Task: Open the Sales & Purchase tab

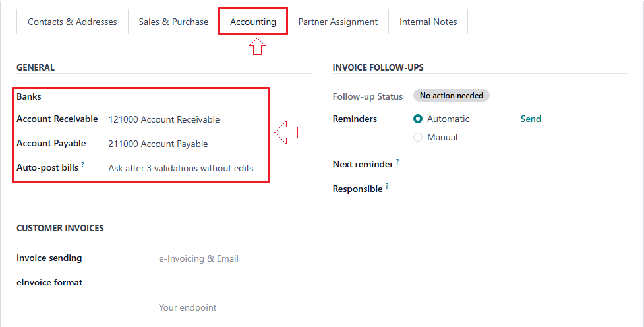Action: (173, 22)
